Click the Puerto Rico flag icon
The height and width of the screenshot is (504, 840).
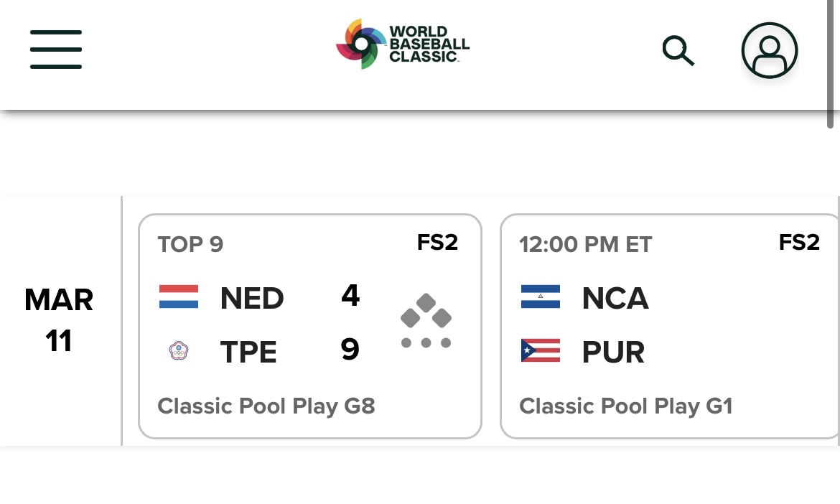[541, 350]
